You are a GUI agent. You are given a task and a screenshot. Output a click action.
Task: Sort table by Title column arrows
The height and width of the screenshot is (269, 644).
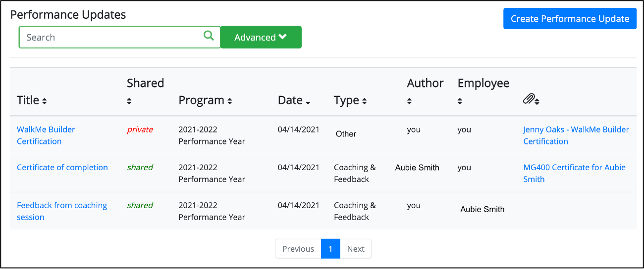[x=45, y=101]
